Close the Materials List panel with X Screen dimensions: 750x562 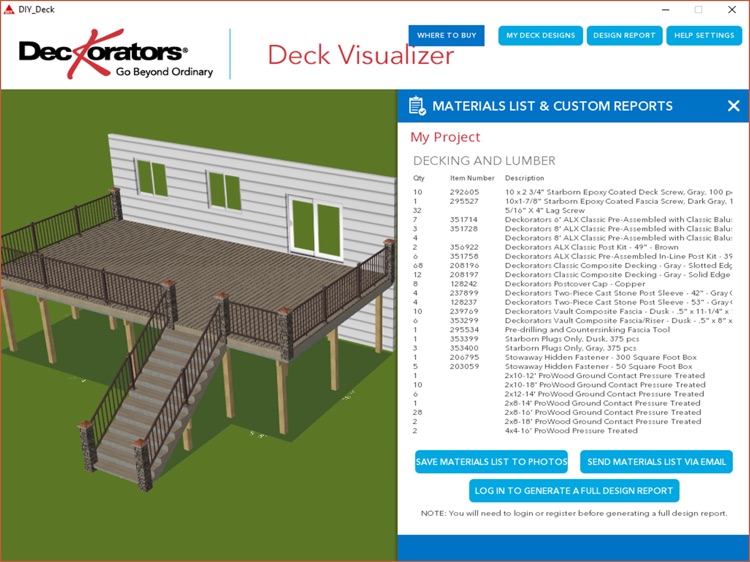pyautogui.click(x=733, y=106)
